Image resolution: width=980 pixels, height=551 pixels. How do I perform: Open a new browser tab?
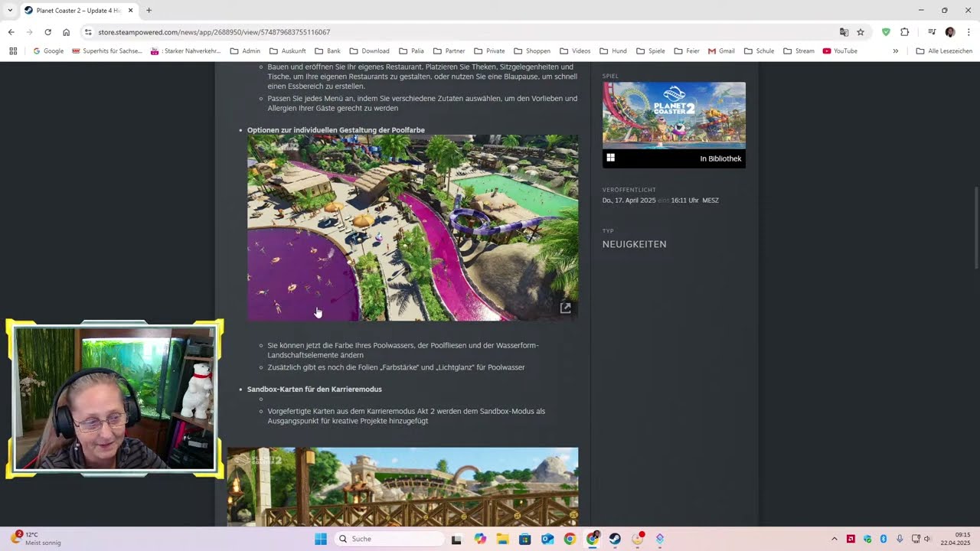point(149,11)
